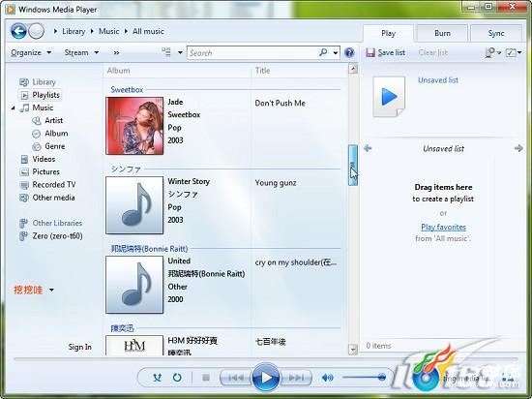Mute the volume speaker icon
Viewport: 532px width, 399px height.
(x=327, y=378)
